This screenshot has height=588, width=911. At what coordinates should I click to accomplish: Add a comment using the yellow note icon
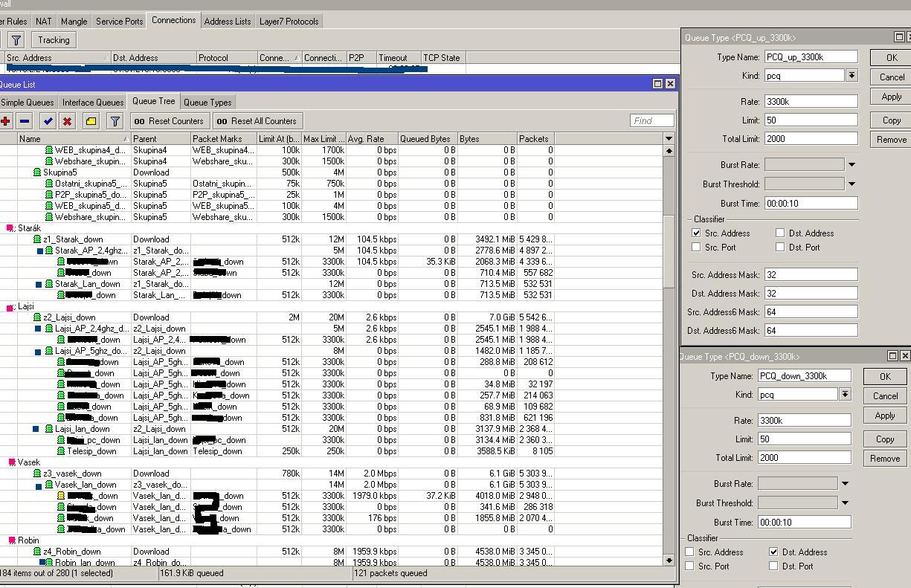click(91, 120)
